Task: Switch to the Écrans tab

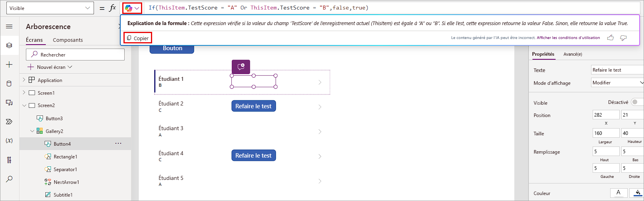Action: [34, 40]
